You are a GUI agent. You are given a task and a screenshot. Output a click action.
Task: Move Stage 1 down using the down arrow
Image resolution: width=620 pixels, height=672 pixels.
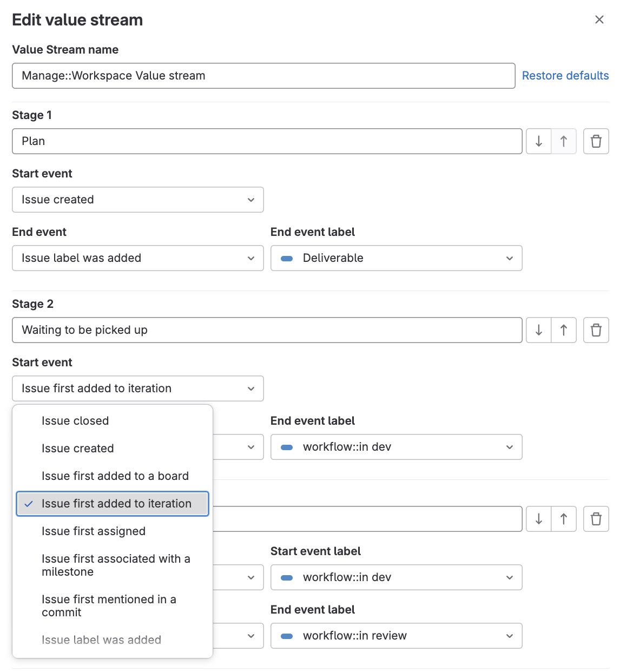pyautogui.click(x=538, y=141)
